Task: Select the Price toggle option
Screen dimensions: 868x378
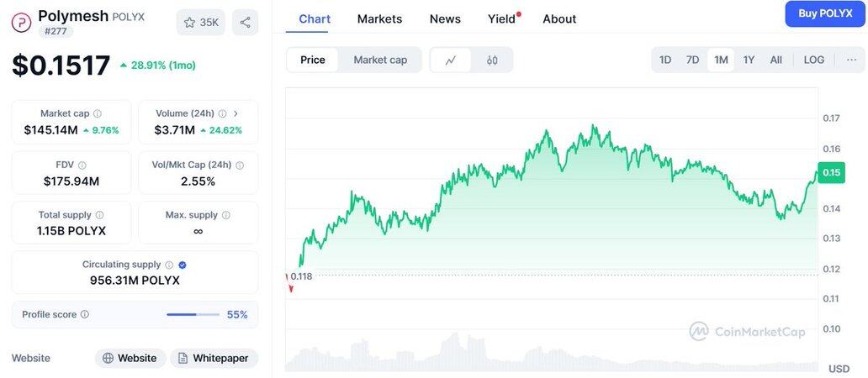Action: point(313,60)
